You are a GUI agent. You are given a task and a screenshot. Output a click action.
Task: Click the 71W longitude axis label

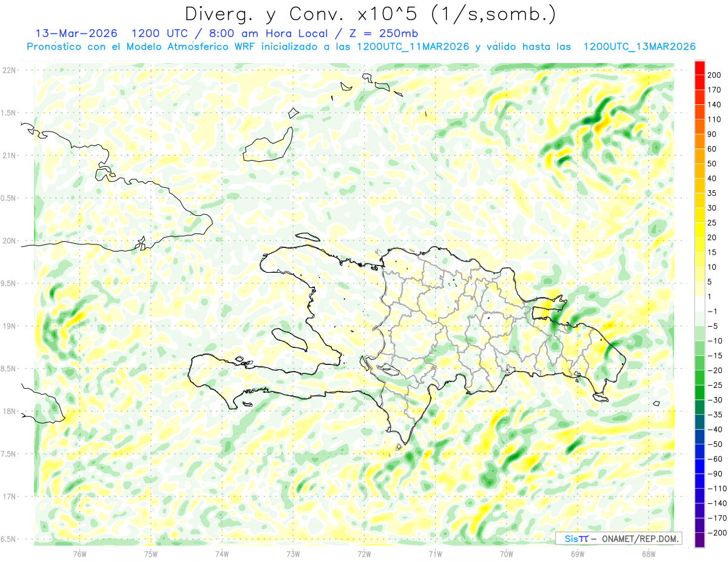coord(435,553)
